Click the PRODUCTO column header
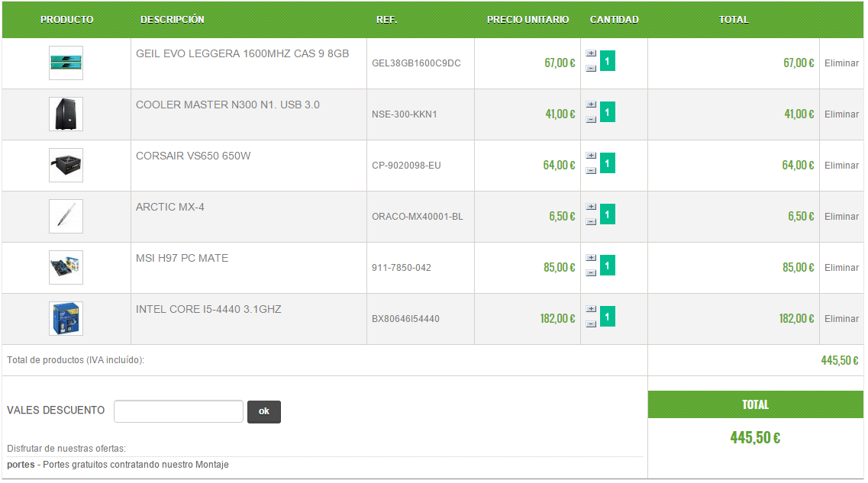 (x=66, y=19)
